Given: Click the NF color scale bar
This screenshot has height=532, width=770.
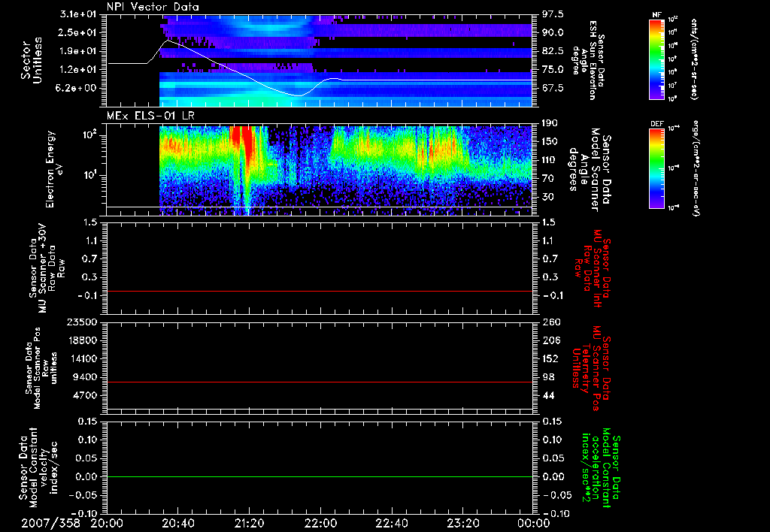Looking at the screenshot, I should tap(657, 59).
